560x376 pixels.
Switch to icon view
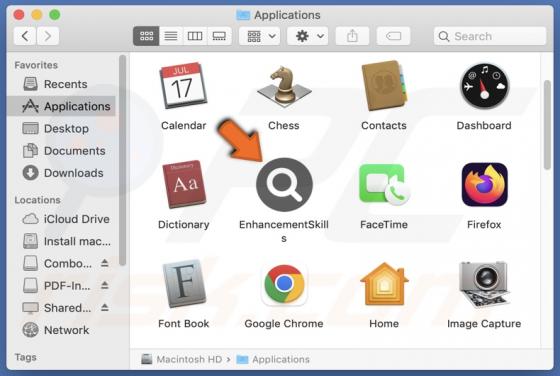pos(146,36)
